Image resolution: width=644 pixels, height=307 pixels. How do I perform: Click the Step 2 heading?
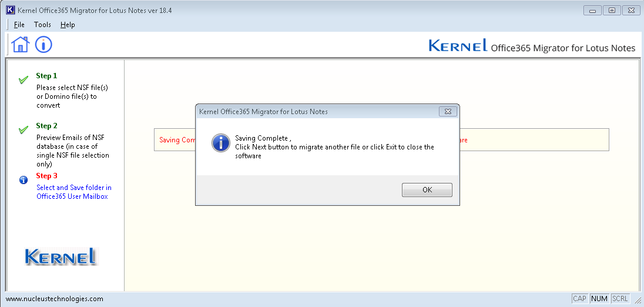(x=46, y=126)
